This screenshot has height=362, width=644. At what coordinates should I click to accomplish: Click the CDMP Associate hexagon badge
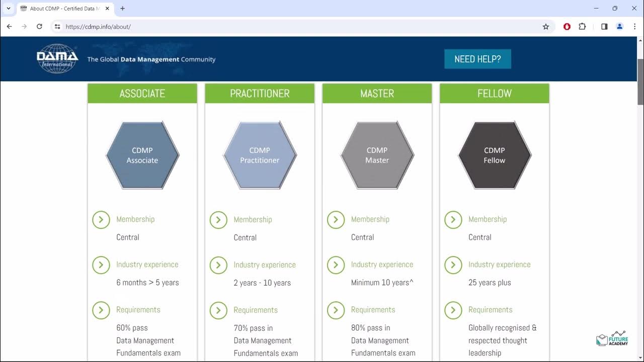(142, 155)
